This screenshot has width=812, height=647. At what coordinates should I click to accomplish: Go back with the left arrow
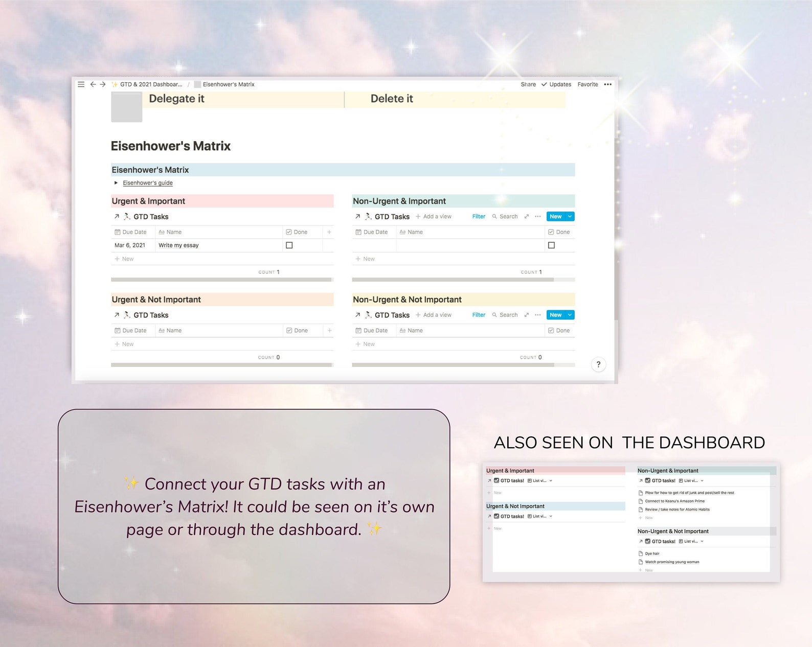click(93, 84)
